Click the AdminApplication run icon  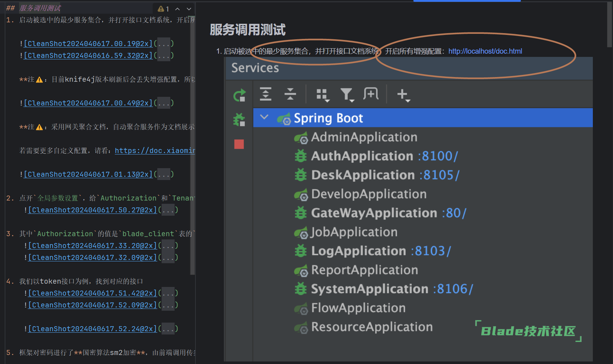pyautogui.click(x=301, y=138)
